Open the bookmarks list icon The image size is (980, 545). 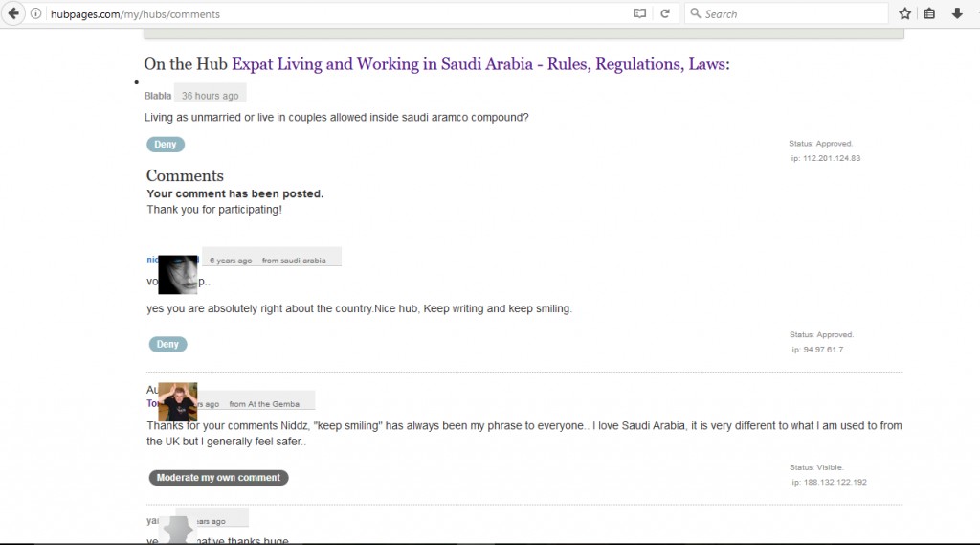pyautogui.click(x=929, y=13)
